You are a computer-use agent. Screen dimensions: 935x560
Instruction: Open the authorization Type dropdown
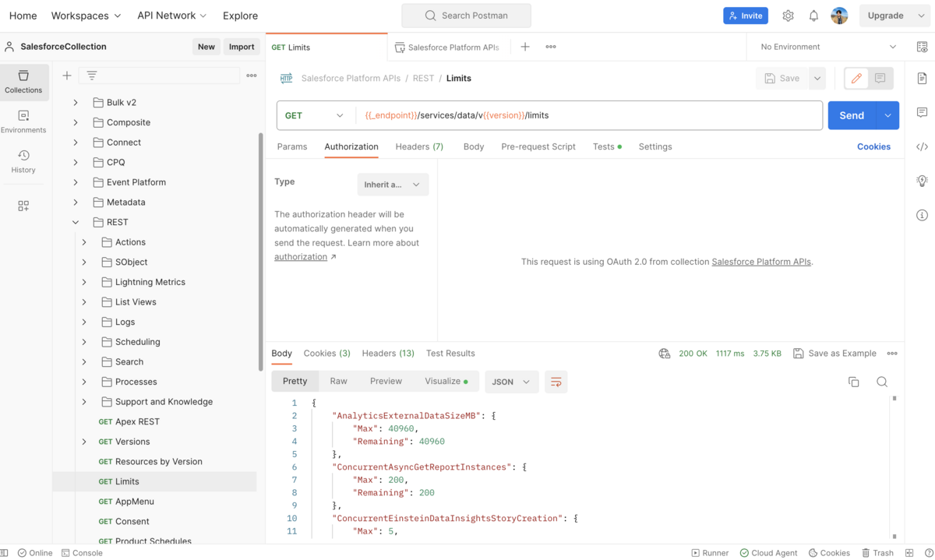coord(393,185)
